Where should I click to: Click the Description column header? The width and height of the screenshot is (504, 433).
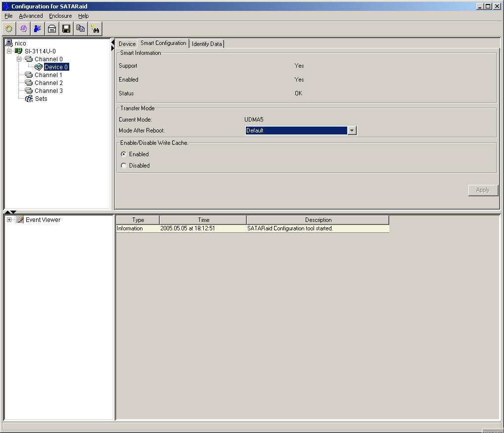click(x=318, y=219)
